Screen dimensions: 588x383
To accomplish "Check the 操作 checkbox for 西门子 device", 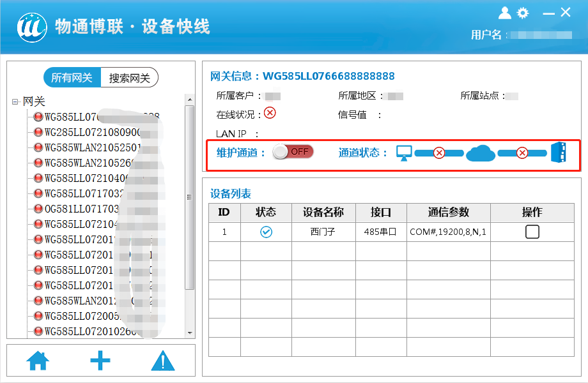I will [532, 232].
